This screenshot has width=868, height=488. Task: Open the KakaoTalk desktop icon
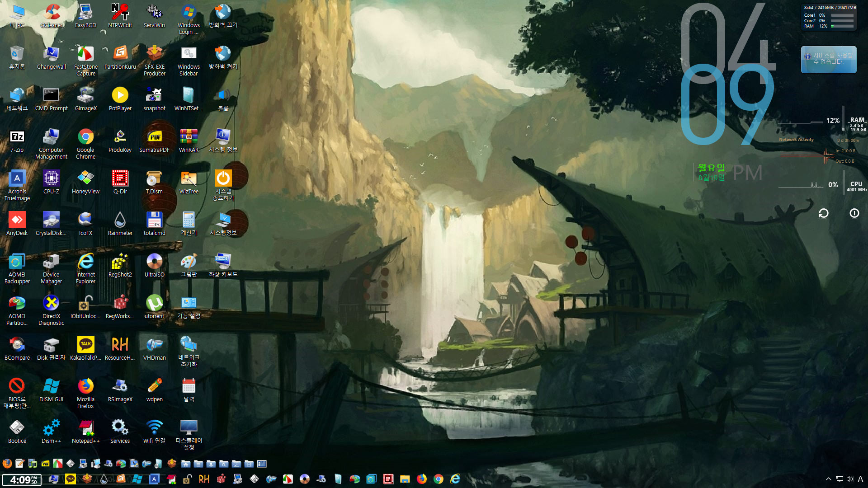coord(85,348)
